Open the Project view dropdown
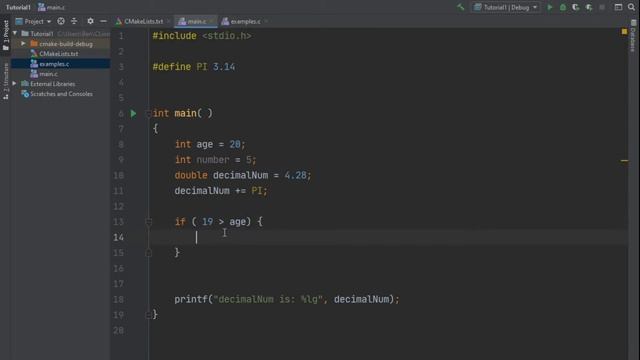The width and height of the screenshot is (640, 360). pyautogui.click(x=33, y=21)
